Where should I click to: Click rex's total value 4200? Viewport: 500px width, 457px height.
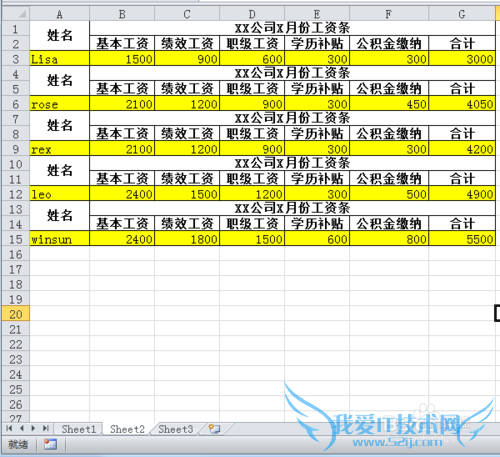[462, 149]
